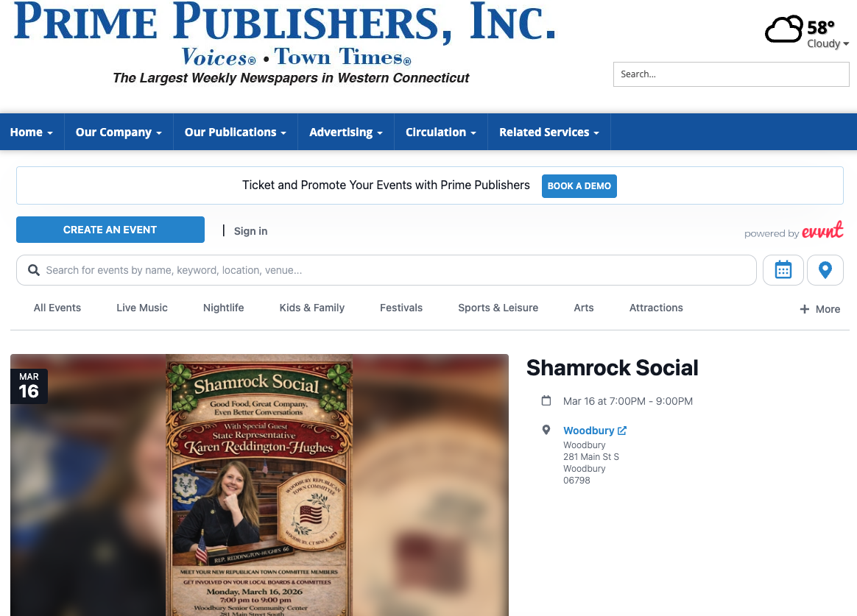Viewport: 857px width, 616px height.
Task: Click the magnifier icon in events search
Action: [33, 270]
